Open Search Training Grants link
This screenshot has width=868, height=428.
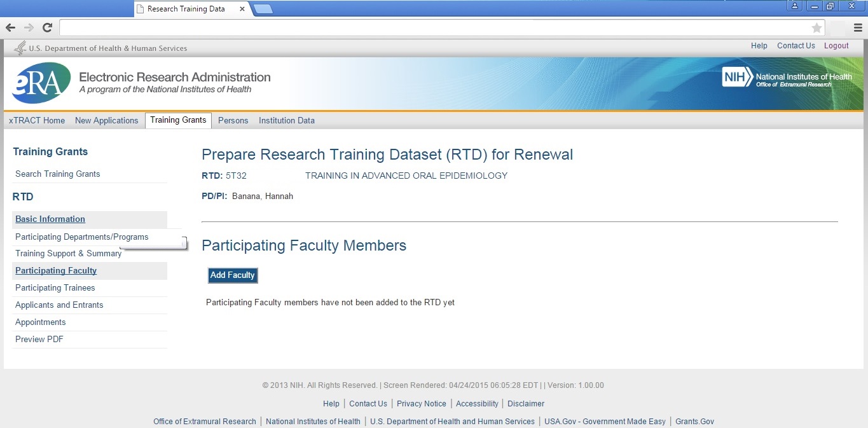(x=58, y=174)
